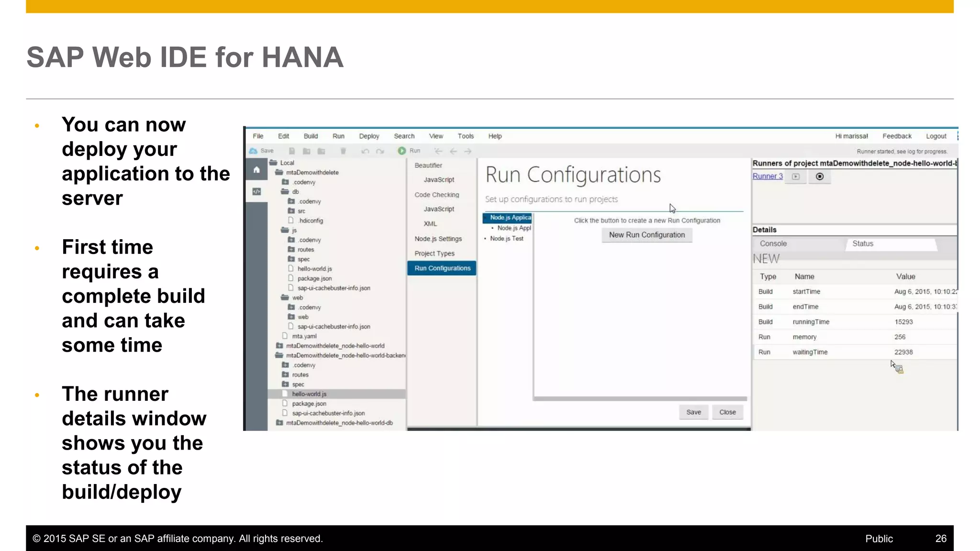This screenshot has width=980, height=551.
Task: Click the navigate forward arrow icon
Action: point(468,151)
